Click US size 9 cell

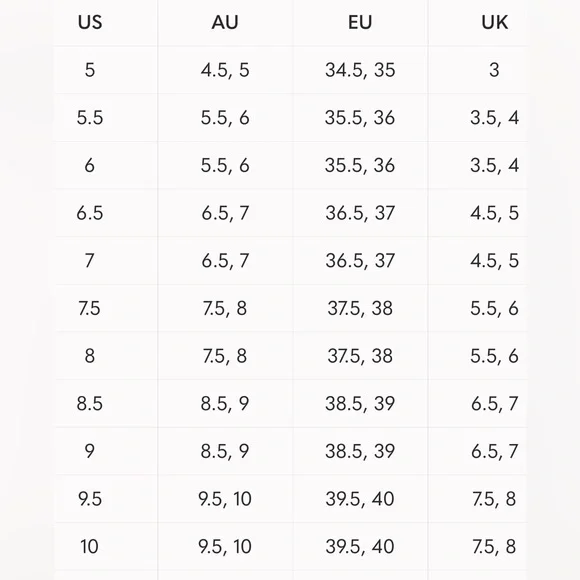click(90, 451)
